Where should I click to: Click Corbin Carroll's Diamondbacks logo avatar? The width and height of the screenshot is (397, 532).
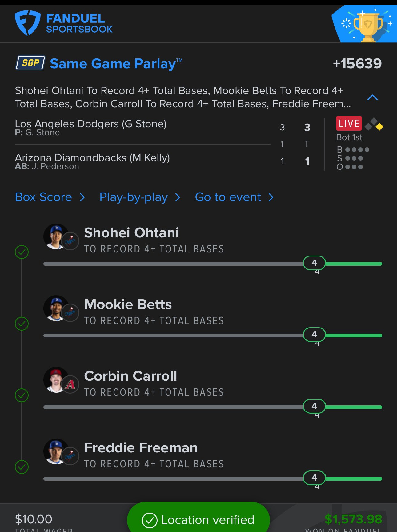(x=70, y=384)
